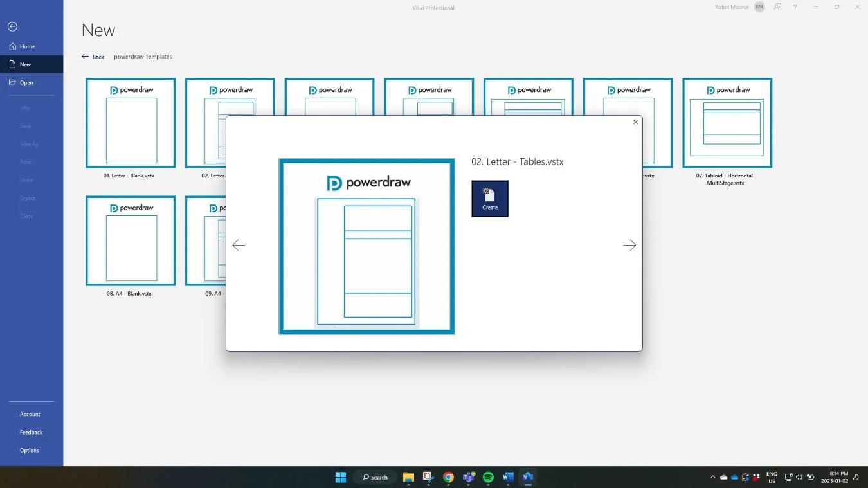Open the 01. Letter - Blank.vstx template thumbnail
Image resolution: width=868 pixels, height=488 pixels.
click(131, 123)
